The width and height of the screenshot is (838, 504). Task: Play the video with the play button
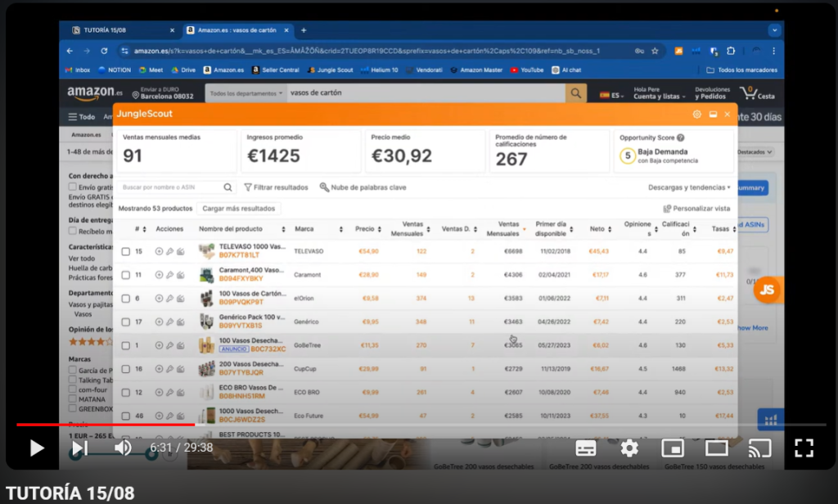[37, 448]
